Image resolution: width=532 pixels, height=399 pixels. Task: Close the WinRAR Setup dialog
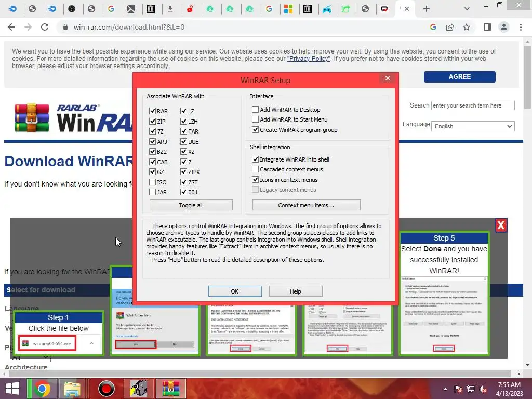coord(388,78)
